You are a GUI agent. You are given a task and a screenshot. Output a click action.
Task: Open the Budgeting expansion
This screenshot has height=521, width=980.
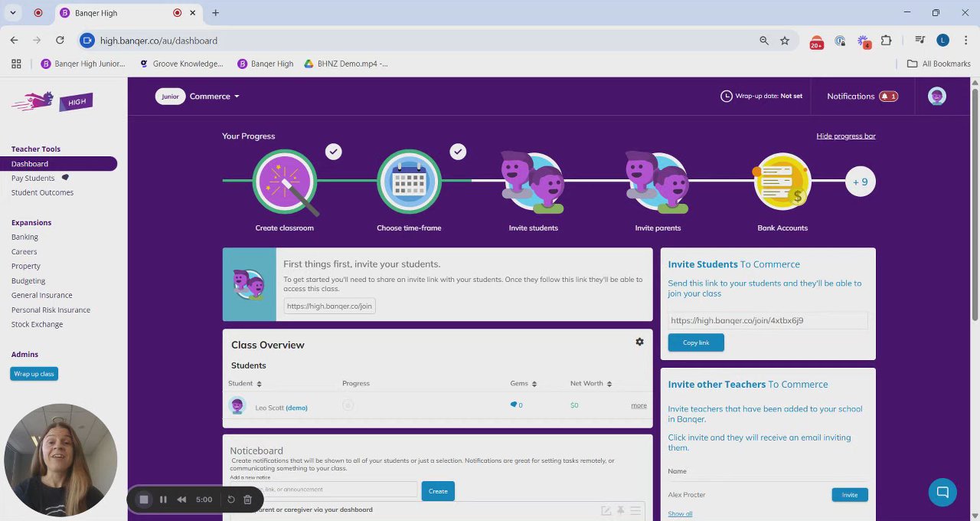coord(28,281)
